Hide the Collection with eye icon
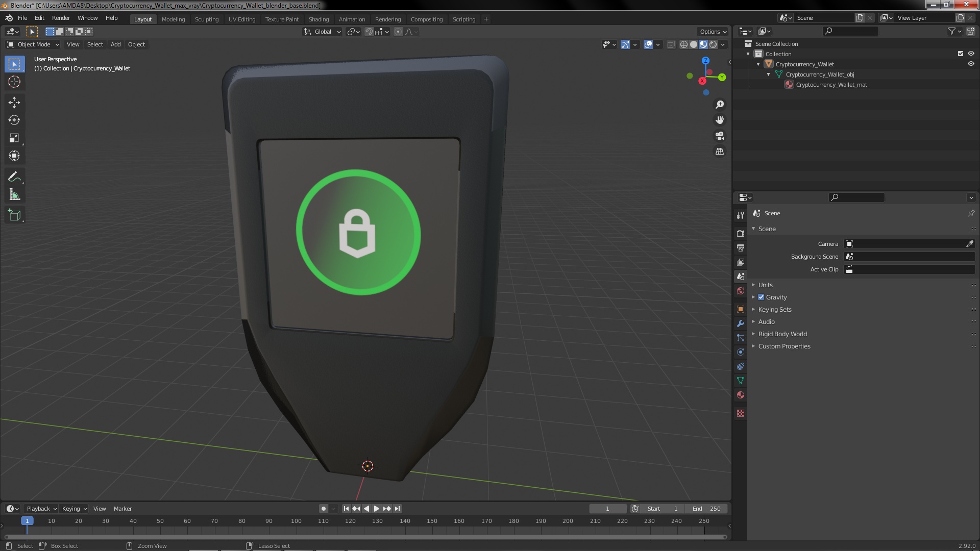Viewport: 980px width, 551px height. pyautogui.click(x=971, y=54)
